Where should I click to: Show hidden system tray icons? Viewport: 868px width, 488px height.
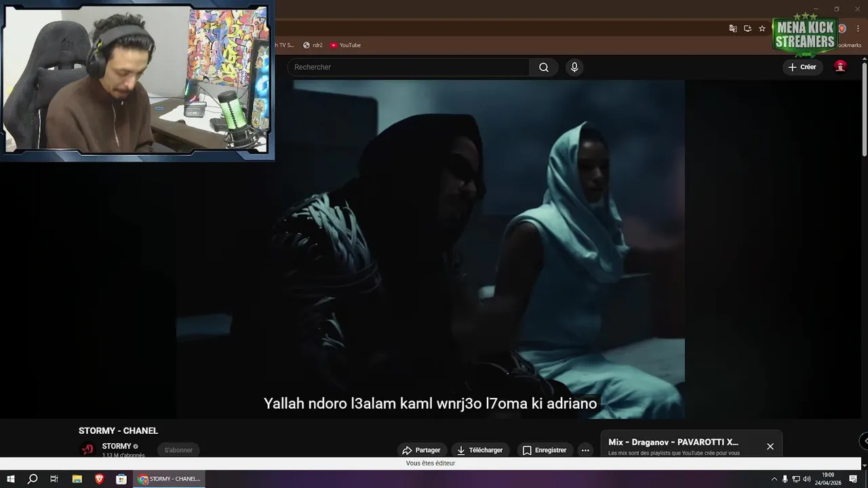(774, 479)
